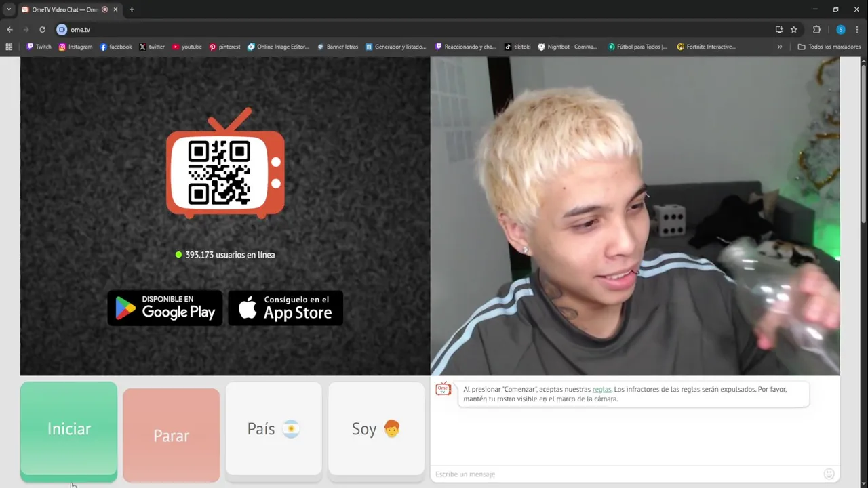Open the Fortnite Interactive bookmark

tap(707, 47)
